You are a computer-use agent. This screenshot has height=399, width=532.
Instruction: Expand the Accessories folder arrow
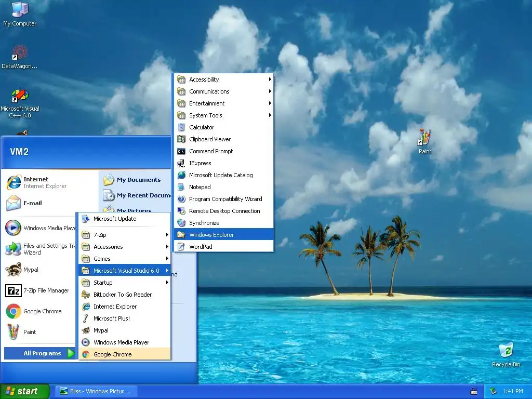tap(167, 247)
